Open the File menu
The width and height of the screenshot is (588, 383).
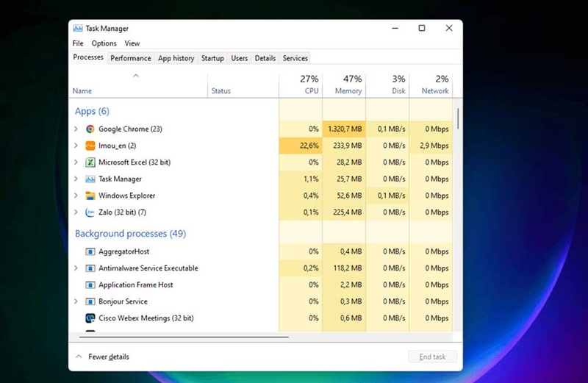click(x=78, y=43)
